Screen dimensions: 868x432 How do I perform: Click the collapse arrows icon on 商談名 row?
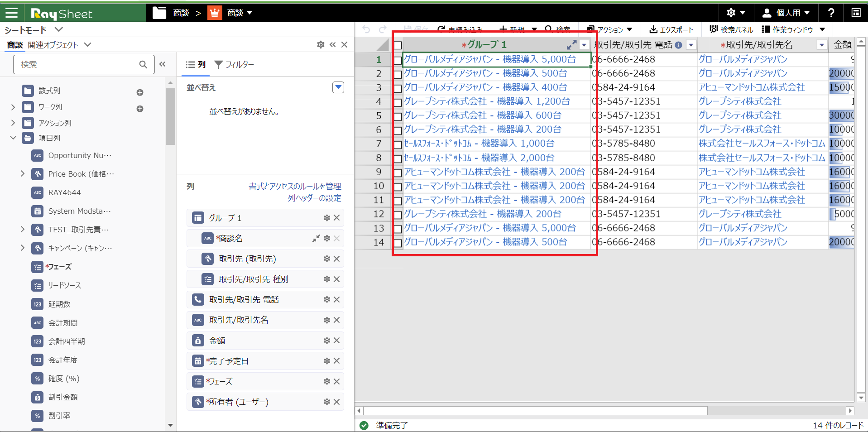click(x=316, y=238)
